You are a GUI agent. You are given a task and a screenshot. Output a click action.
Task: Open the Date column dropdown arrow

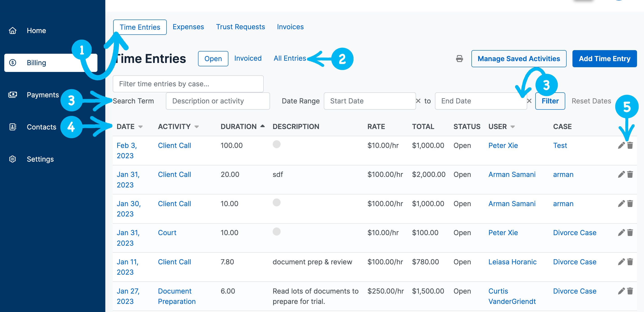[140, 127]
